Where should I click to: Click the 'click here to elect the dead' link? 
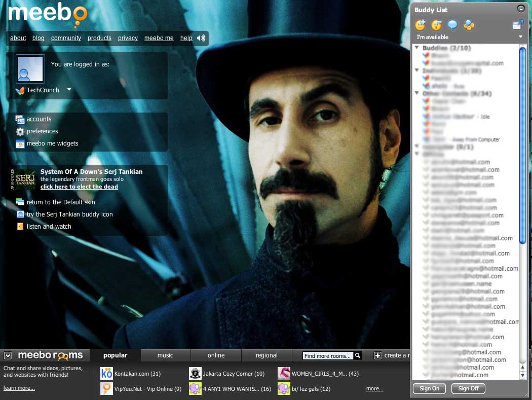pos(79,187)
